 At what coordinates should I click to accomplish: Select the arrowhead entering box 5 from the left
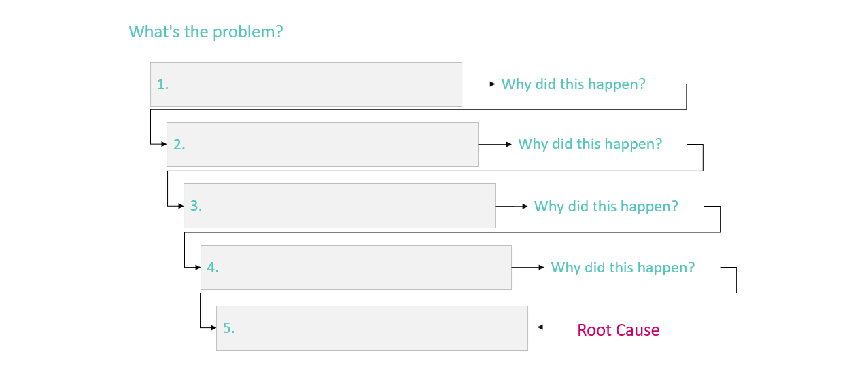click(213, 327)
